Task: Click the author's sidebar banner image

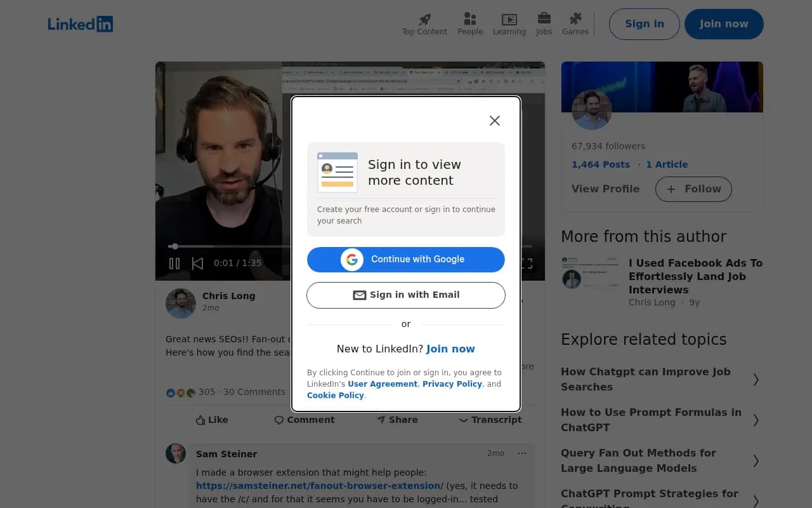Action: click(x=662, y=87)
